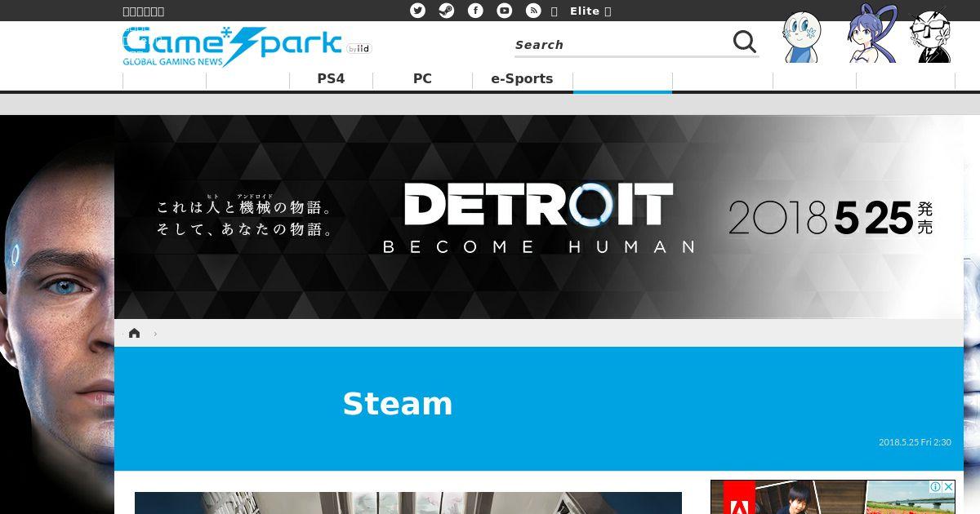The height and width of the screenshot is (514, 980).
Task: Click the glasses-wearing man mascot character
Action: coord(931,36)
